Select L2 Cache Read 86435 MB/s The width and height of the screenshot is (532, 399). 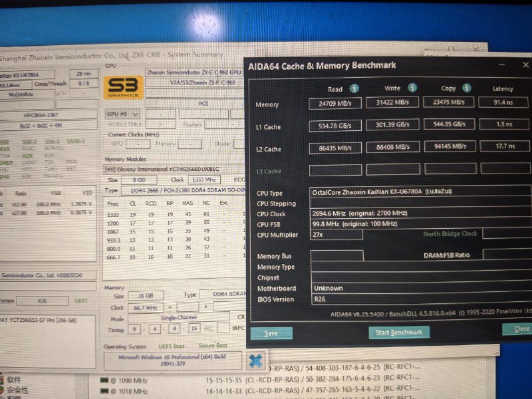[x=335, y=148]
